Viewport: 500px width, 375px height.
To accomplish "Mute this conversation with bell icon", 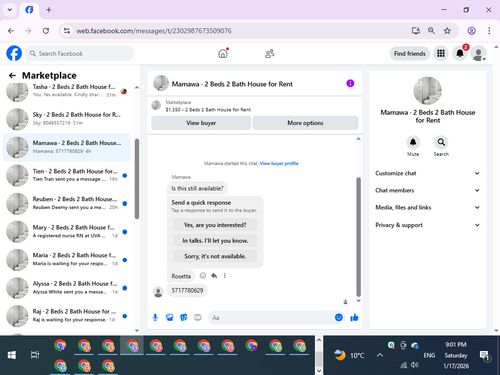I will click(x=413, y=142).
